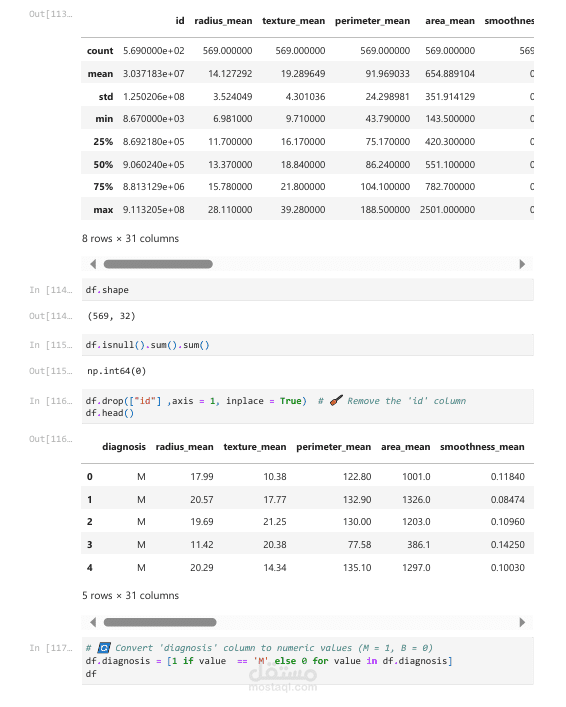Click the Out[113 output prompt
Image resolution: width=566 pixels, height=707 pixels.
point(51,14)
